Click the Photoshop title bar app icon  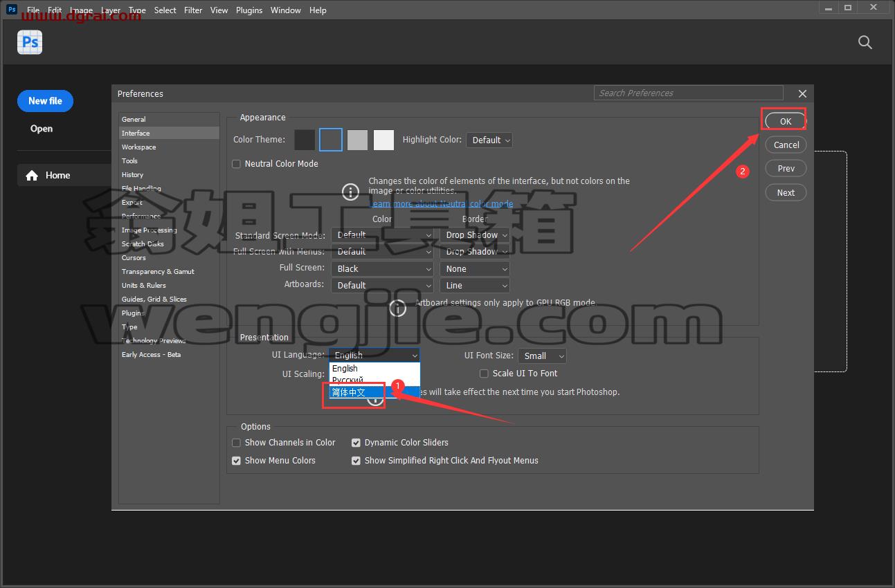click(12, 10)
